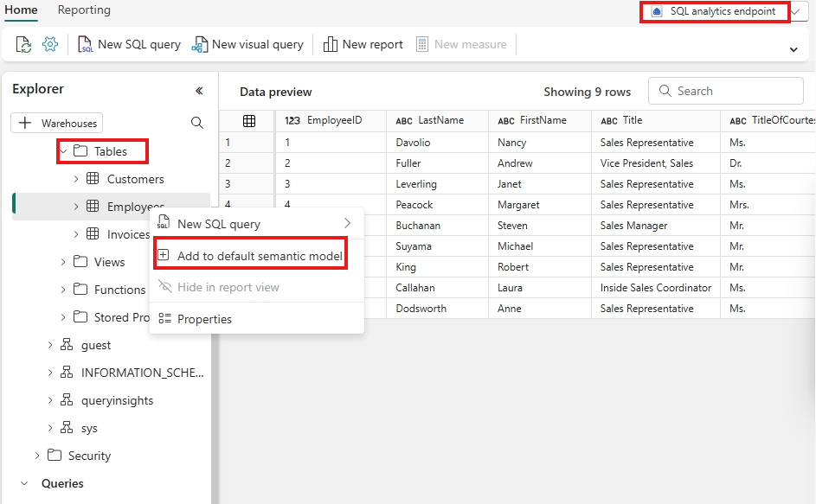
Task: Expand the Stored Procedures folder
Action: (63, 316)
